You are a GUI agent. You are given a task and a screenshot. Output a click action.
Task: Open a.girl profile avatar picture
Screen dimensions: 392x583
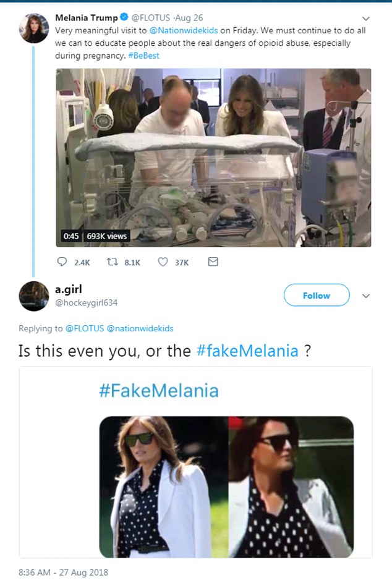34,296
